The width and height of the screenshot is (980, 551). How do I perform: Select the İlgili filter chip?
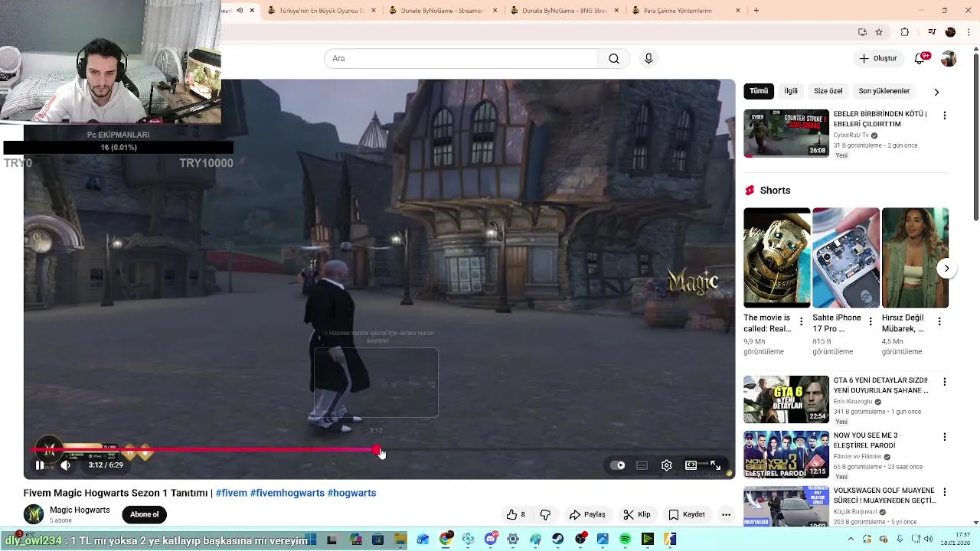(x=791, y=91)
